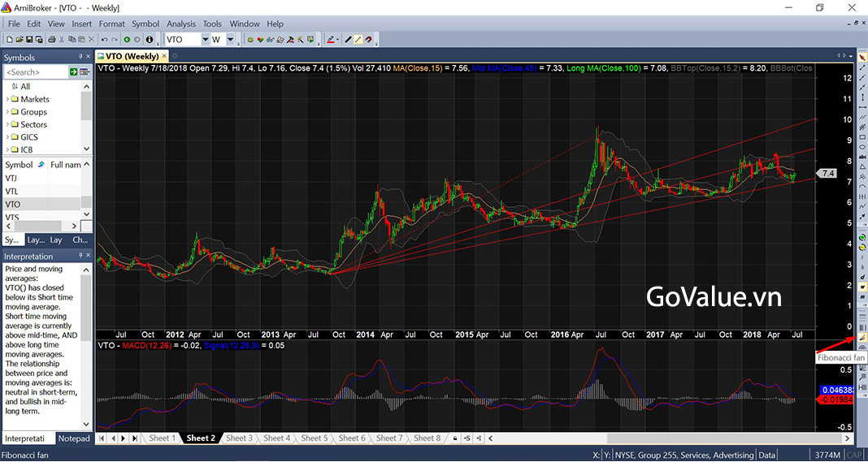Switch chart to daily interval (d button)
The image size is (868, 462).
click(x=862, y=277)
